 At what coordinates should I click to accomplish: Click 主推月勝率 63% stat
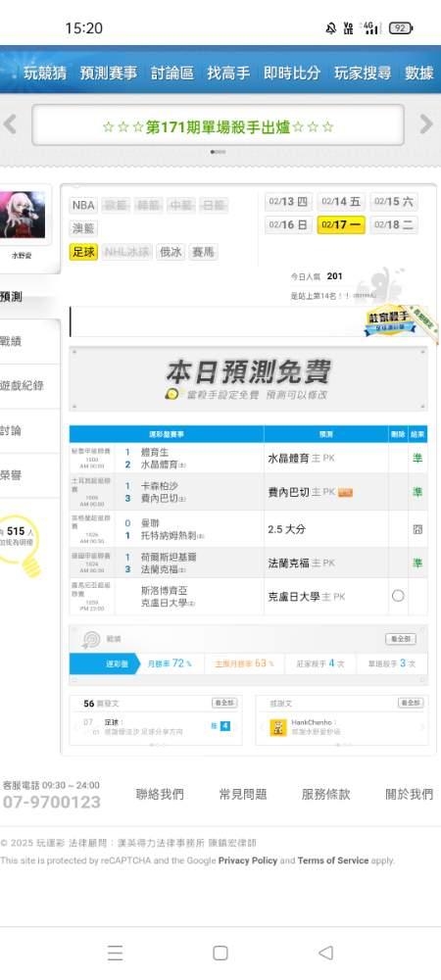tap(244, 663)
